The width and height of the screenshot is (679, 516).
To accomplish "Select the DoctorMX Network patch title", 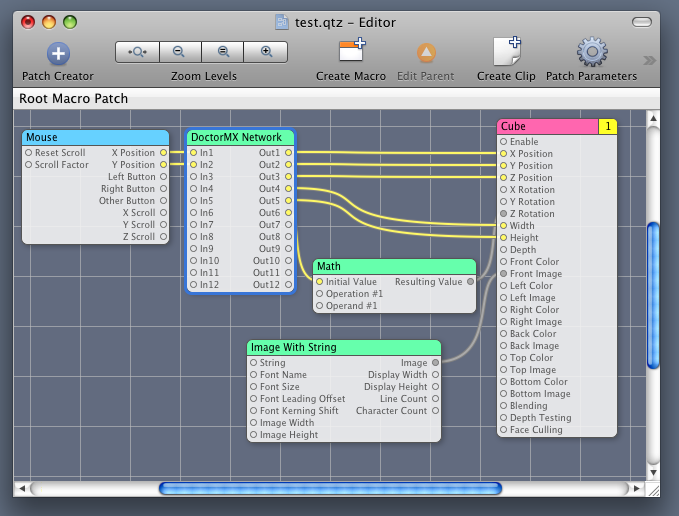I will pyautogui.click(x=241, y=138).
